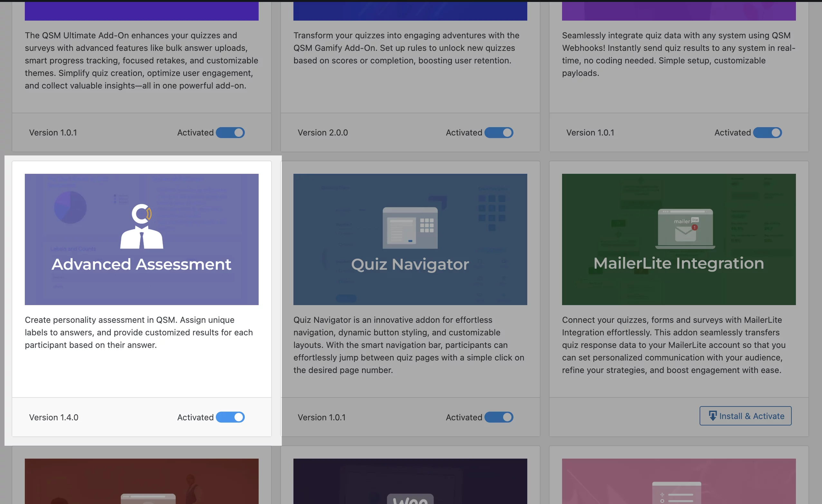The width and height of the screenshot is (822, 504).
Task: Toggle off the Advanced Assessment activated switch
Action: (230, 417)
